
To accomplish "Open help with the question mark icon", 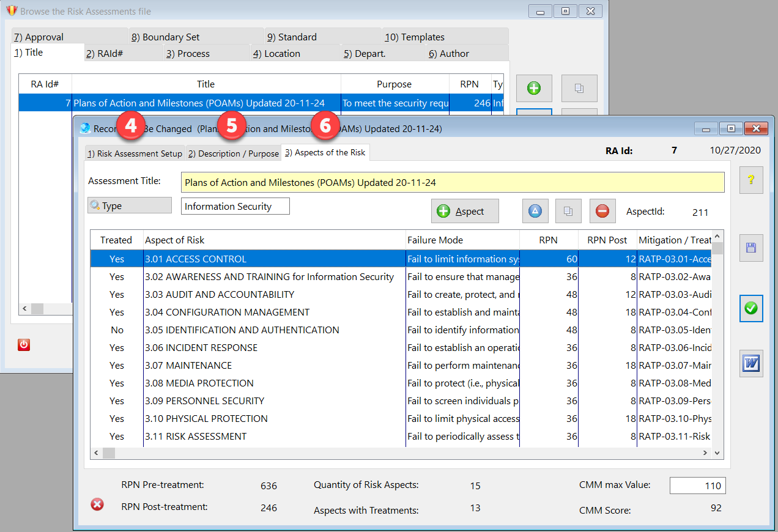I will pyautogui.click(x=751, y=180).
